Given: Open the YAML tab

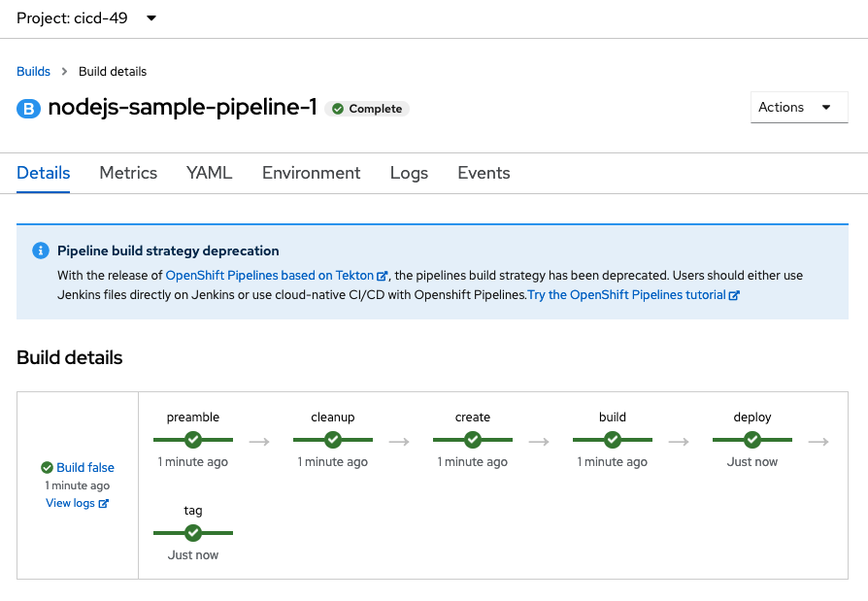Looking at the screenshot, I should [210, 173].
